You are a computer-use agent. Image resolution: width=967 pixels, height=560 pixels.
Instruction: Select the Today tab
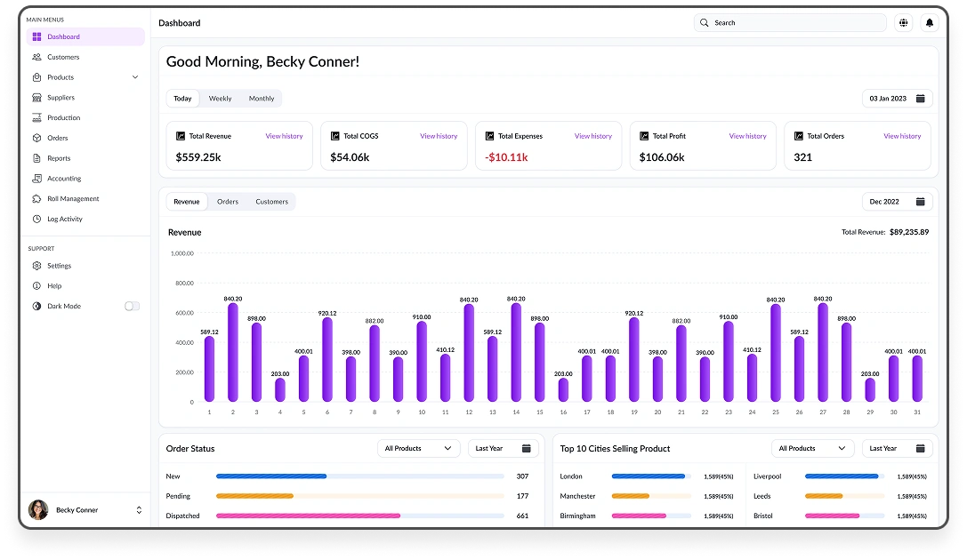pos(182,99)
